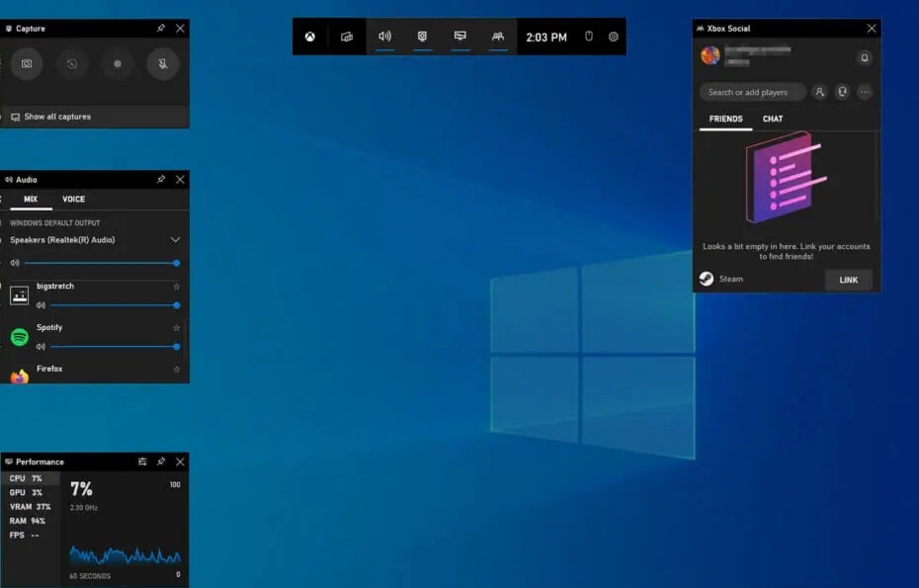Select the CPU 7% metric

click(31, 478)
